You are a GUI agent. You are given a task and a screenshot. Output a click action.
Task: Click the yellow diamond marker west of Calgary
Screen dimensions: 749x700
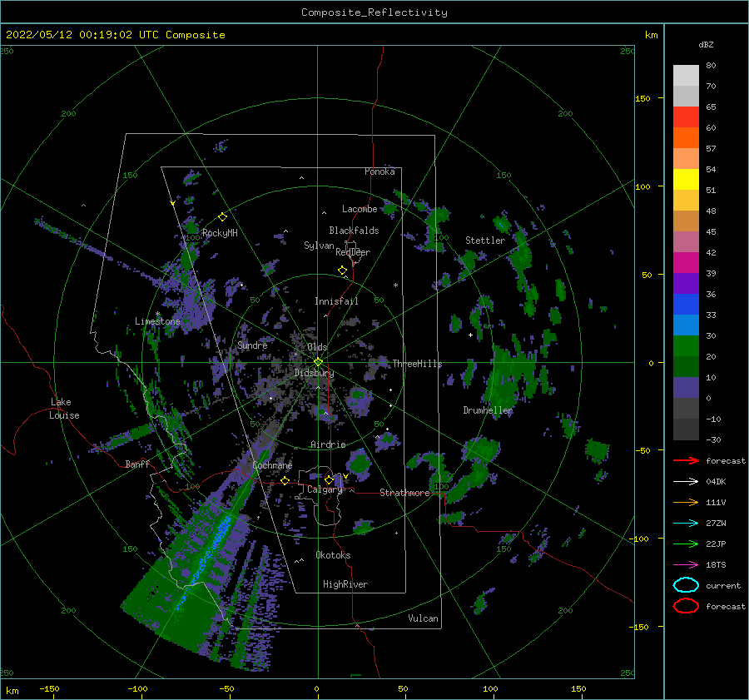(x=285, y=480)
